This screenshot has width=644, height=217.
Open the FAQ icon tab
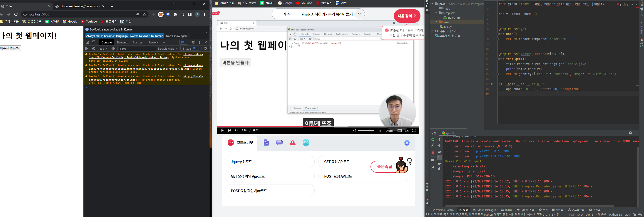click(306, 143)
